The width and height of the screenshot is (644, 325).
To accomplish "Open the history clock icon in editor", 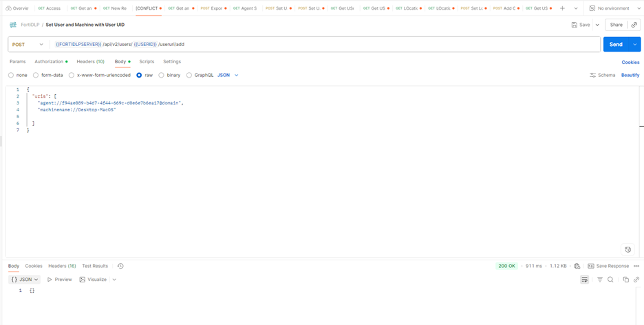I will pos(627,249).
